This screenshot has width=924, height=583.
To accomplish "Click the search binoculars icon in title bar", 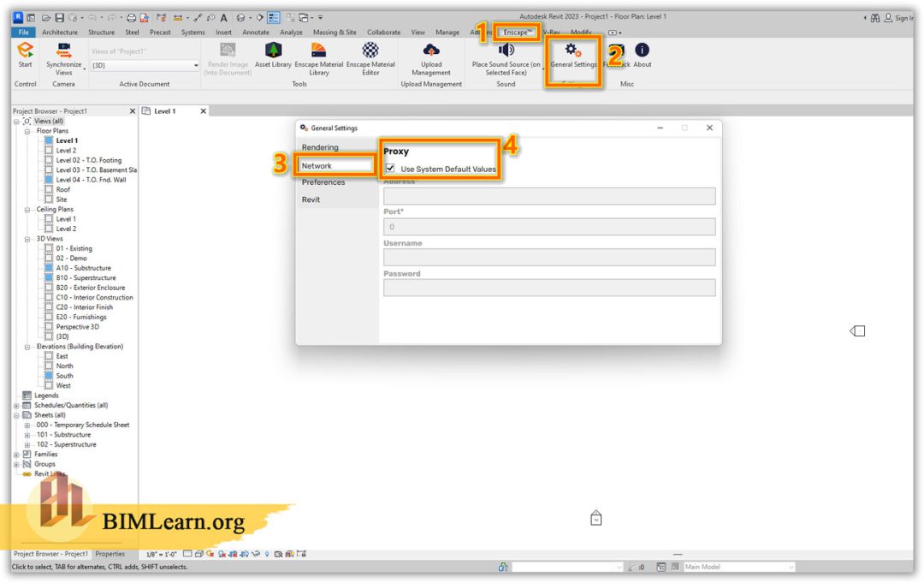I will click(x=875, y=18).
